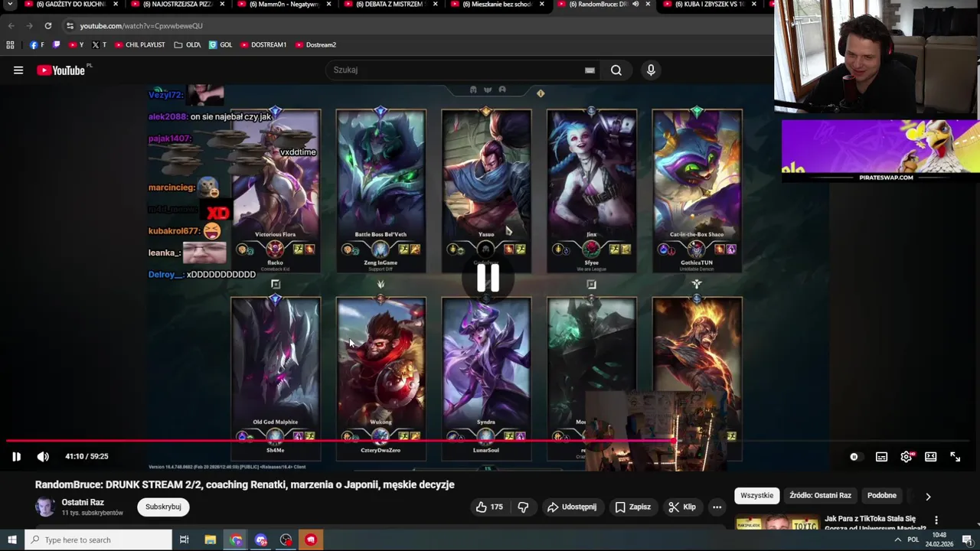Open the Twitch bookmark icon
This screenshot has width=980, height=551.
[x=56, y=45]
